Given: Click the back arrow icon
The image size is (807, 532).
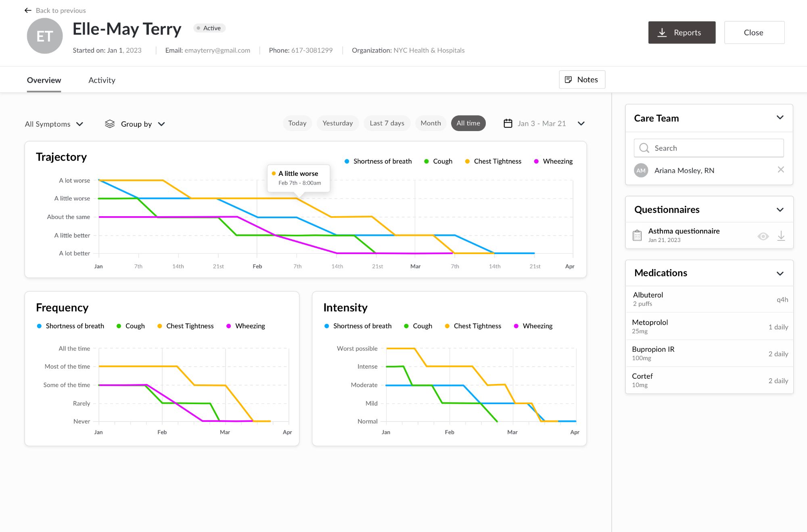Looking at the screenshot, I should pyautogui.click(x=28, y=10).
